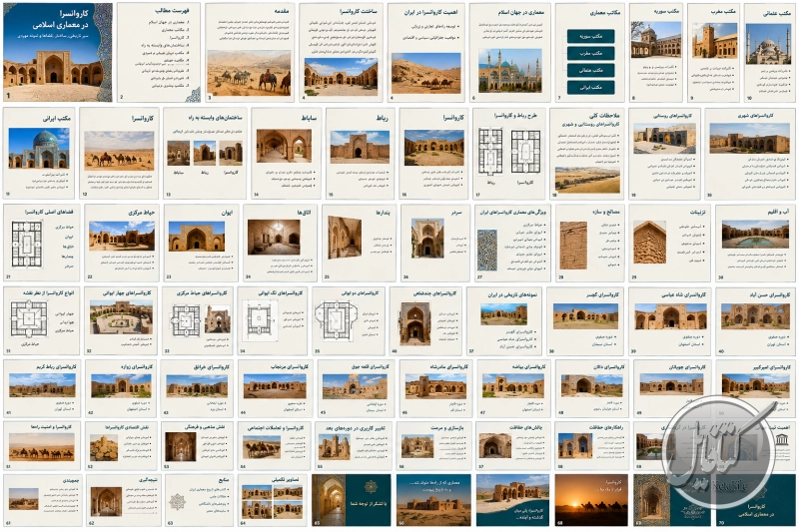Click 'مکتب مغرب' button inside slide 7
Viewport: 799px width, 532px height.
click(x=590, y=53)
